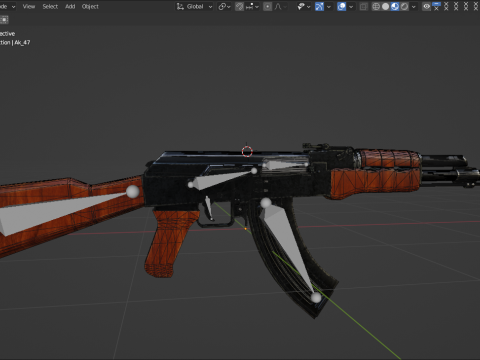Click the lower wooden handguard

[375, 184]
